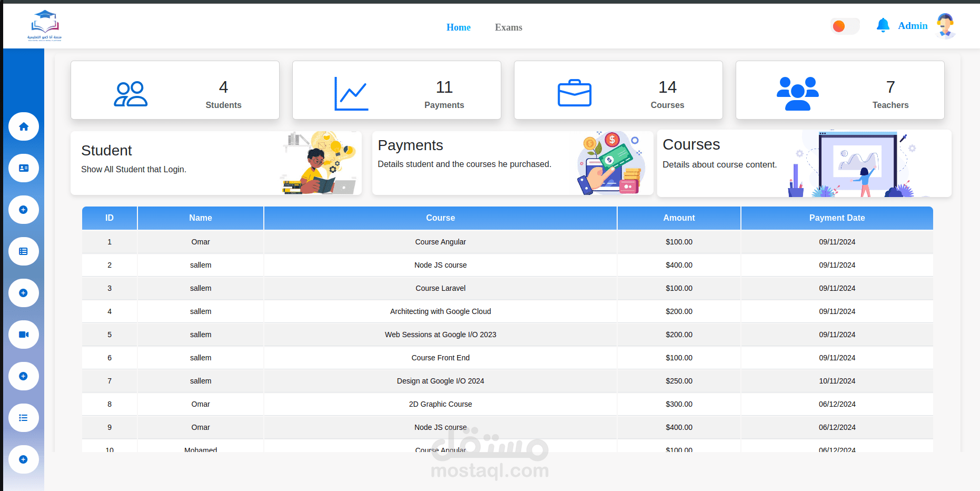Select Web Sessions at Google I/O 2023

tap(440, 335)
